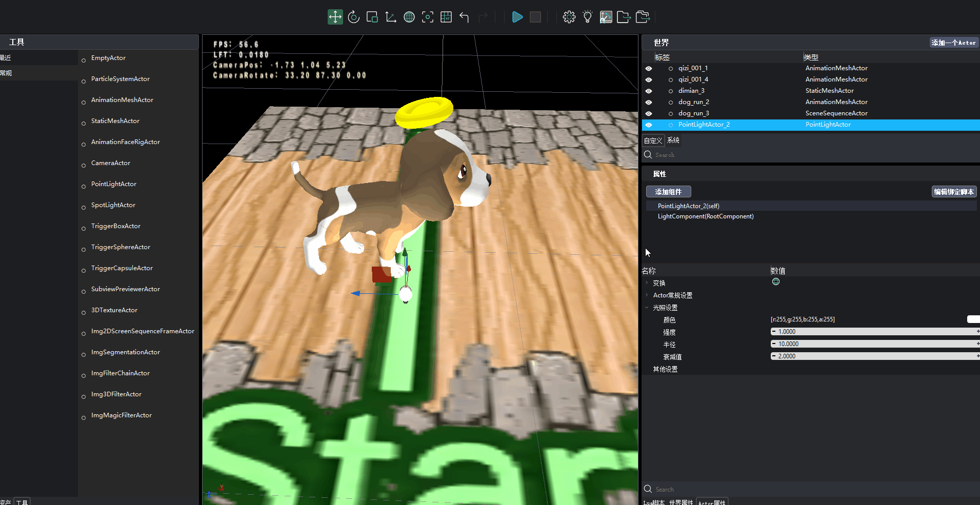Select PointLightActor_2(self) component
Image resolution: width=980 pixels, height=505 pixels.
click(x=811, y=206)
